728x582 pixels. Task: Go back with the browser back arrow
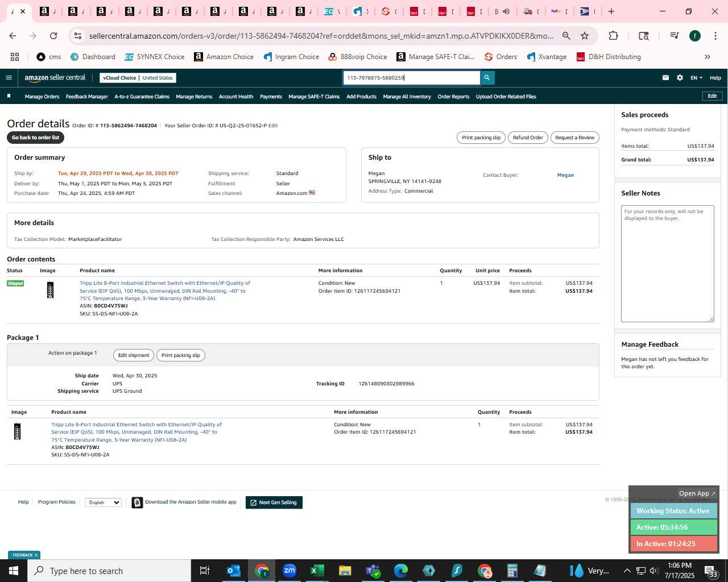[x=13, y=36]
